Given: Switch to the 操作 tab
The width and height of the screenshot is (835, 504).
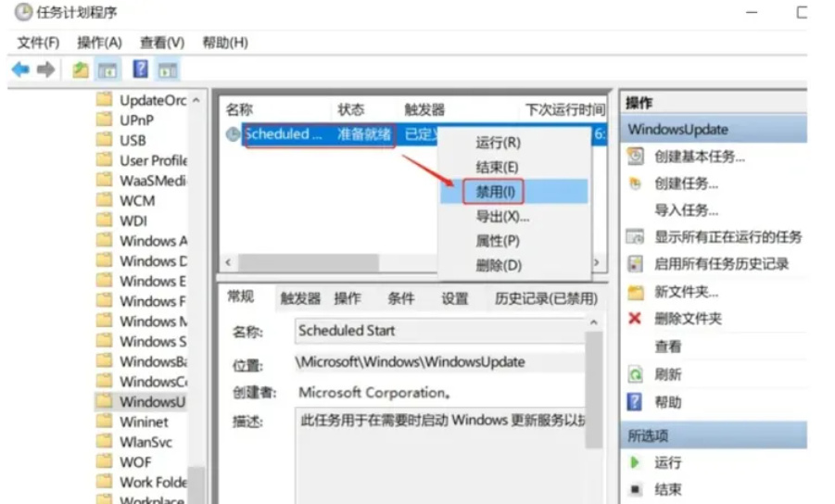Looking at the screenshot, I should [x=348, y=298].
